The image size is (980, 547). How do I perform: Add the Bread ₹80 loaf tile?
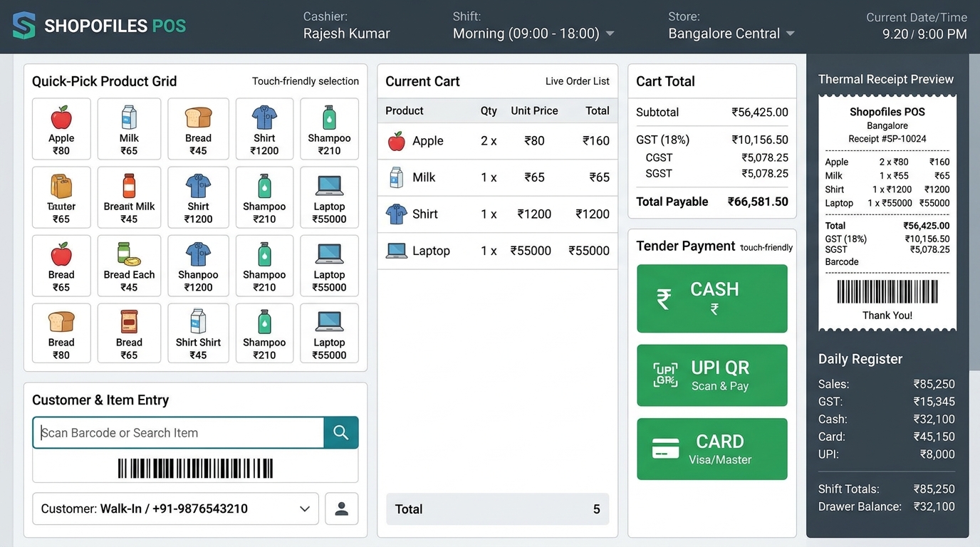pyautogui.click(x=61, y=333)
